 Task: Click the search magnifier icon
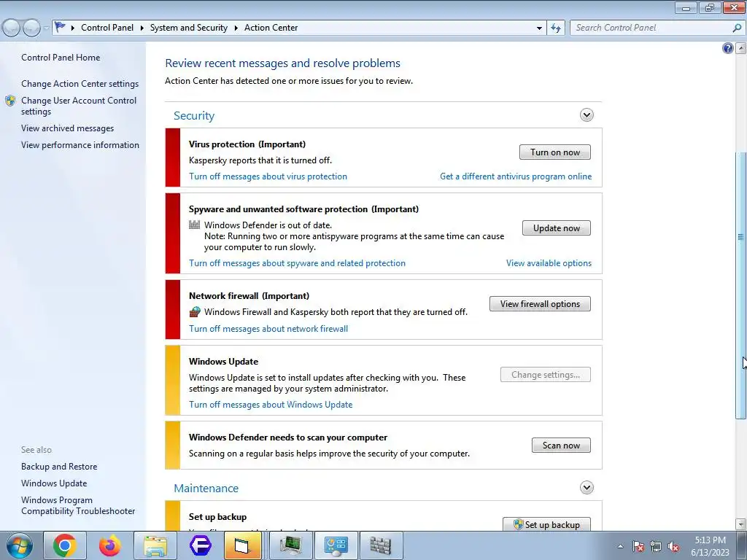[x=737, y=28]
